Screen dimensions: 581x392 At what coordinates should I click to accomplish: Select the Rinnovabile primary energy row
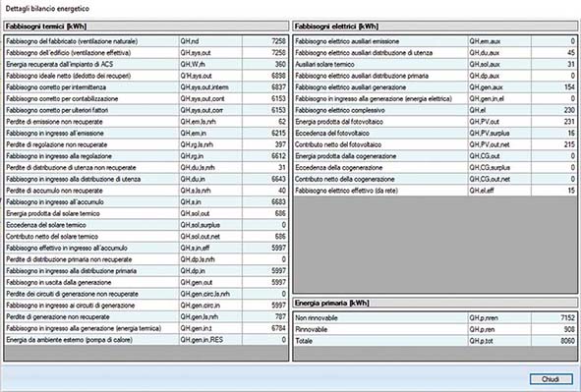435,329
